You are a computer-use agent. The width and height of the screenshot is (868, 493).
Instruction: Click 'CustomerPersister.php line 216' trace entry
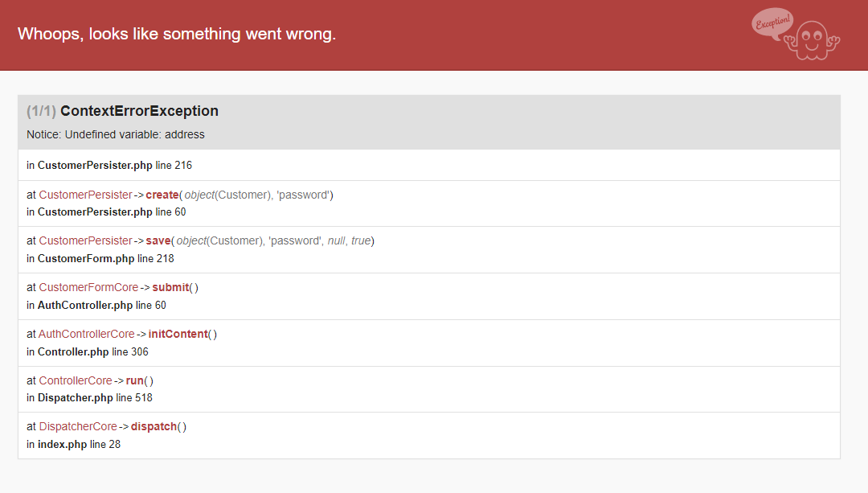pyautogui.click(x=109, y=166)
